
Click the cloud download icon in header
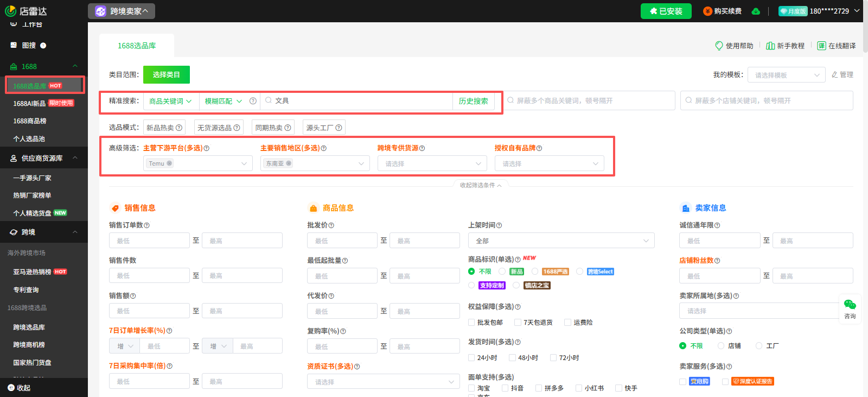click(756, 11)
